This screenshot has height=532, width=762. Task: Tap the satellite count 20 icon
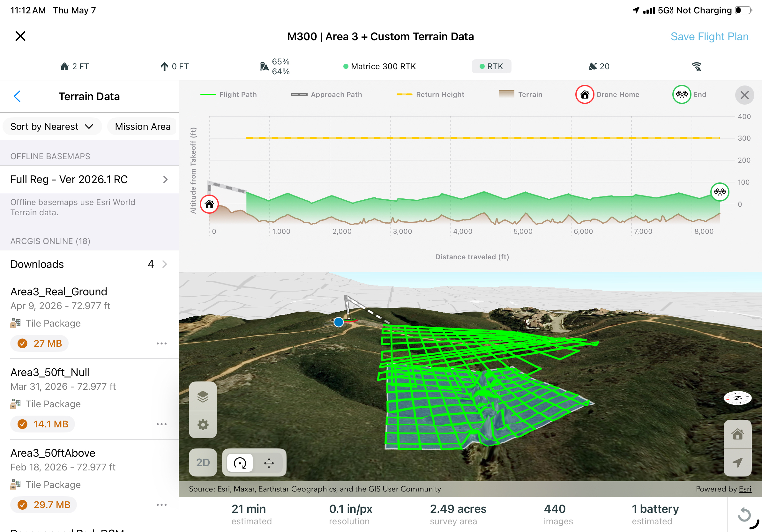(599, 66)
